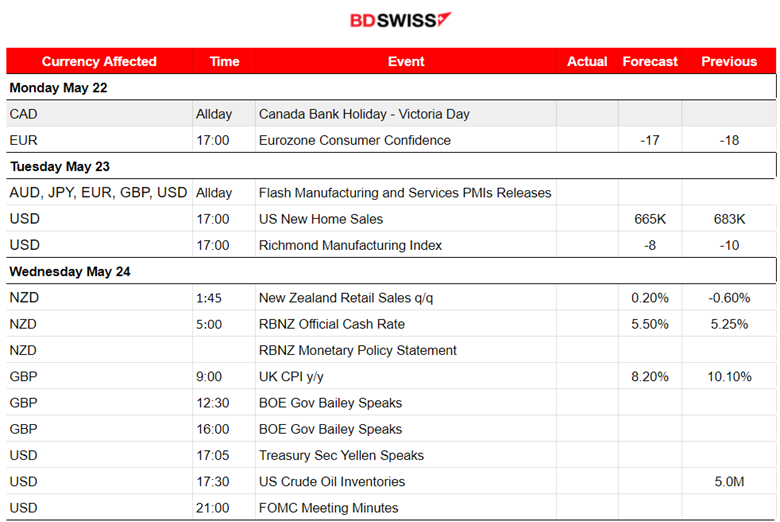Open the Eurozone Consumer Confidence event

click(355, 140)
